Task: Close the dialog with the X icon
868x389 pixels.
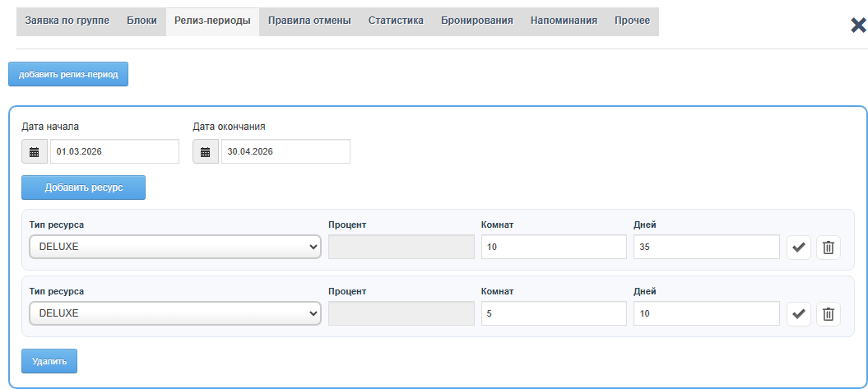Action: [x=859, y=25]
